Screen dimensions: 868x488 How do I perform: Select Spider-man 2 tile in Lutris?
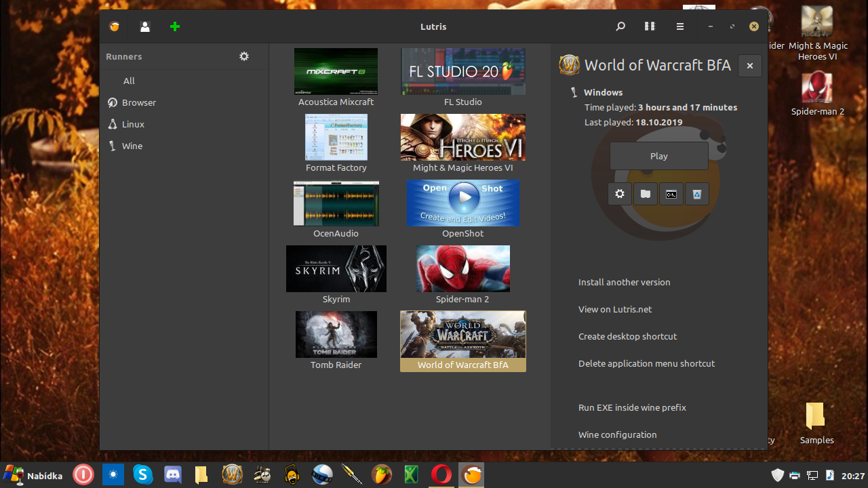(x=463, y=274)
